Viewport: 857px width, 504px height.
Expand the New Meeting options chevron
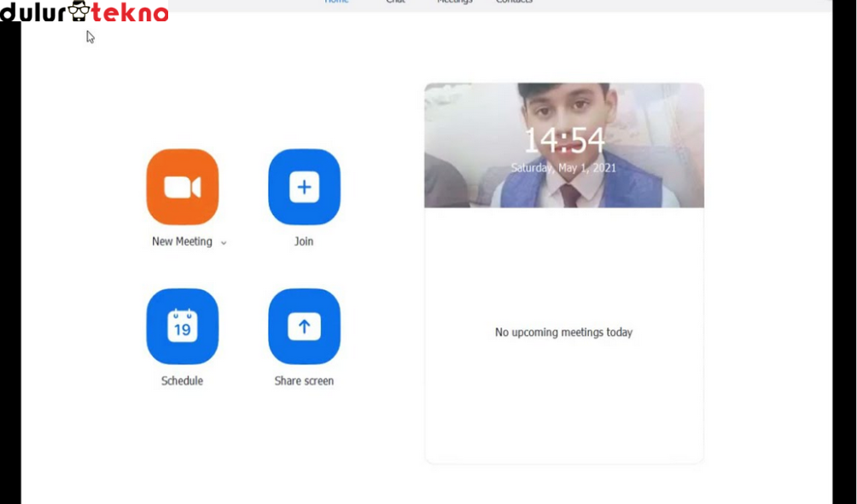[x=224, y=243]
